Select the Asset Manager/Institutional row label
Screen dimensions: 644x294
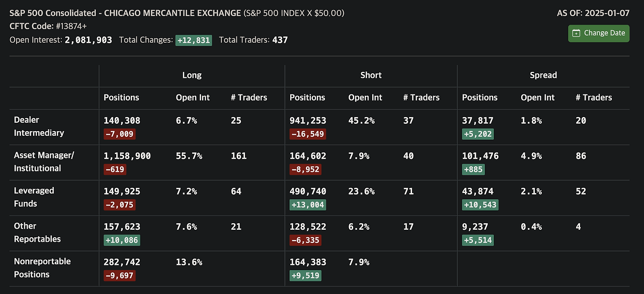[44, 162]
